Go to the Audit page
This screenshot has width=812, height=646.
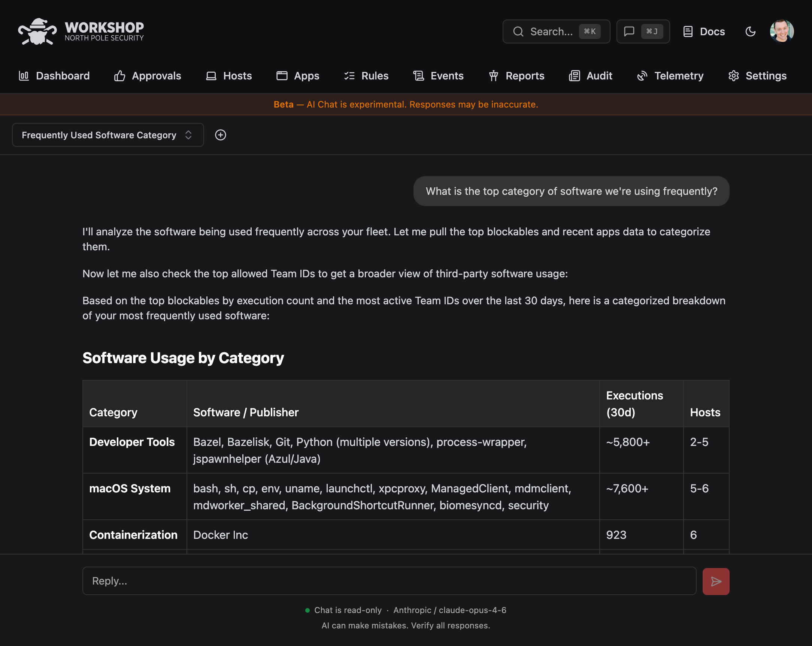tap(591, 76)
